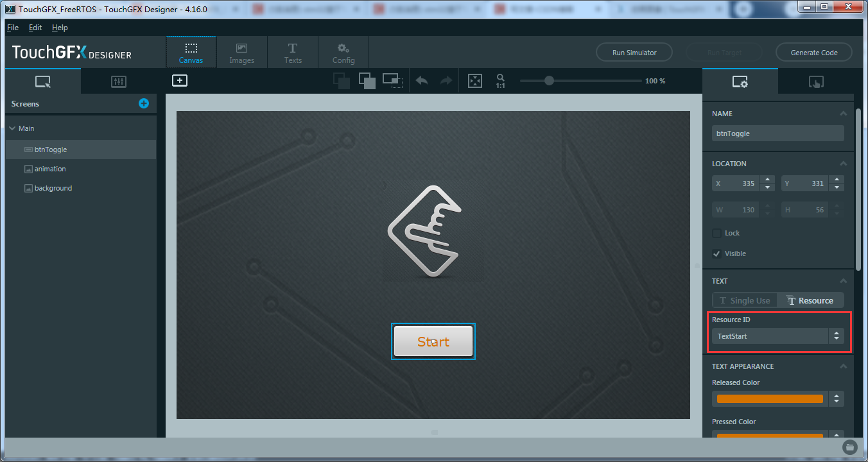This screenshot has width=868, height=462.
Task: Toggle the Lock checkbox
Action: (716, 233)
